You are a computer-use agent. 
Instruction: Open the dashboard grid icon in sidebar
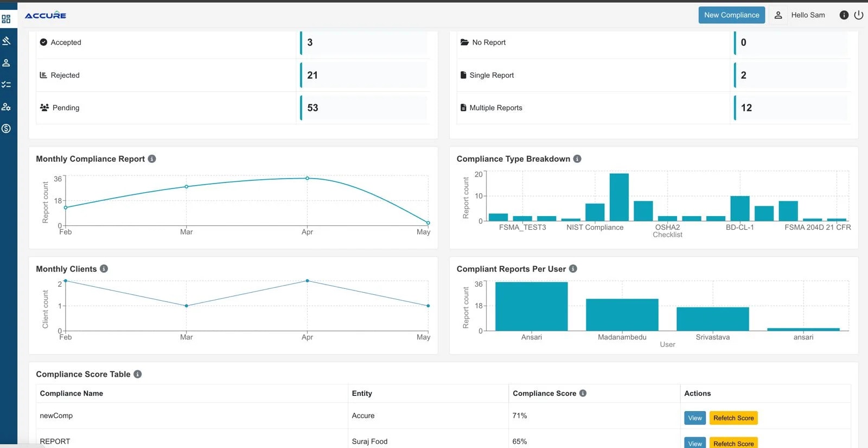(6, 19)
